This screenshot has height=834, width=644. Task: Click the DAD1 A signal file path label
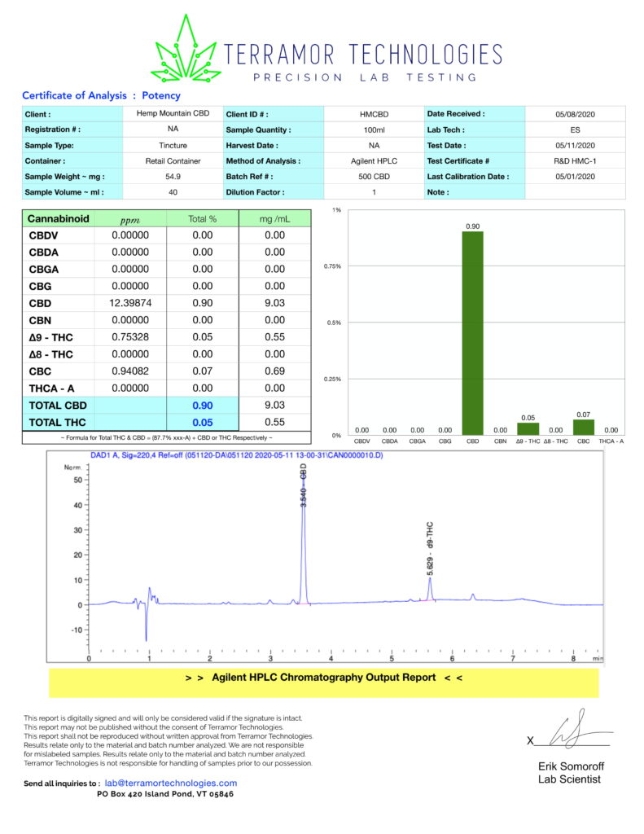pyautogui.click(x=237, y=455)
